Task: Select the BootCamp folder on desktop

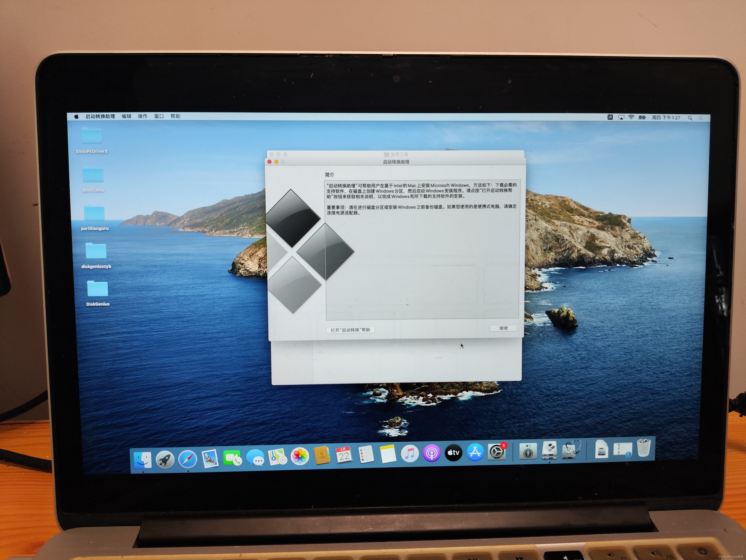Action: [x=93, y=179]
